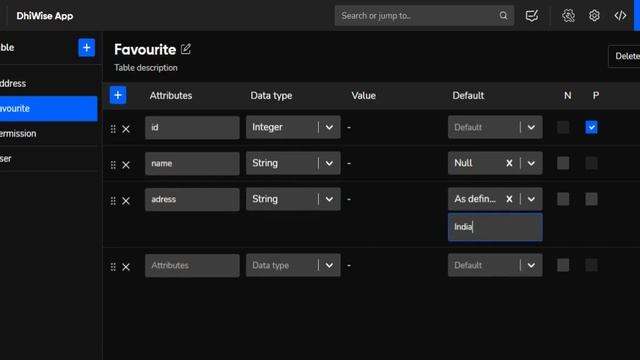Grab the drag handle of empty row
The width and height of the screenshot is (640, 360).
tap(113, 267)
